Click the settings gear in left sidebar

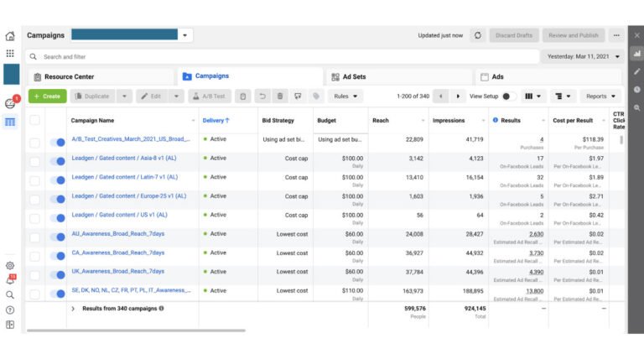point(10,265)
